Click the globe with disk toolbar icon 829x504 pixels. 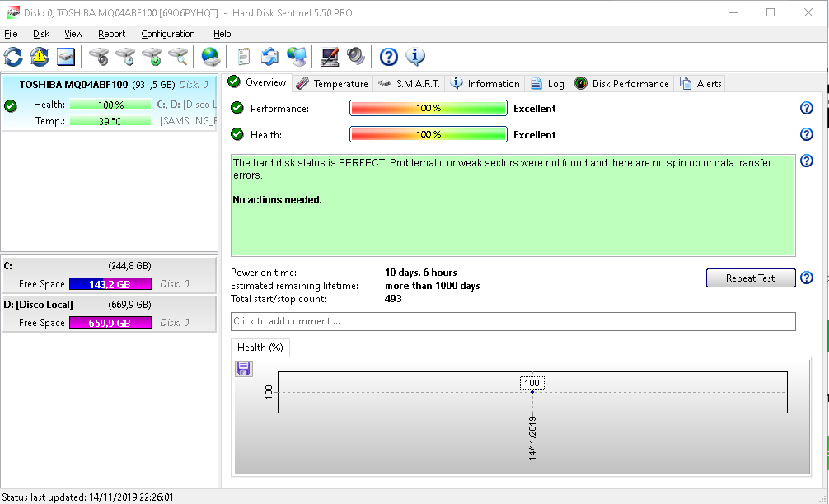[x=211, y=57]
